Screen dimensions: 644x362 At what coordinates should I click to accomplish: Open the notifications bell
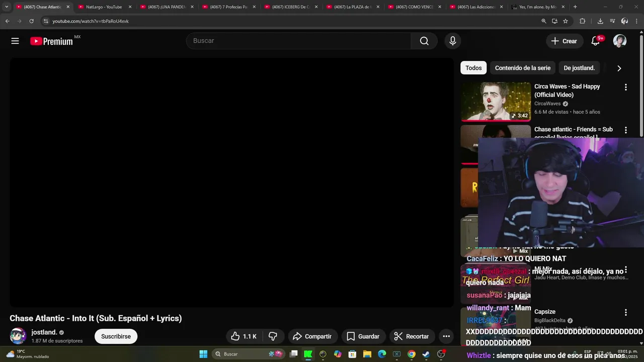[x=596, y=41]
